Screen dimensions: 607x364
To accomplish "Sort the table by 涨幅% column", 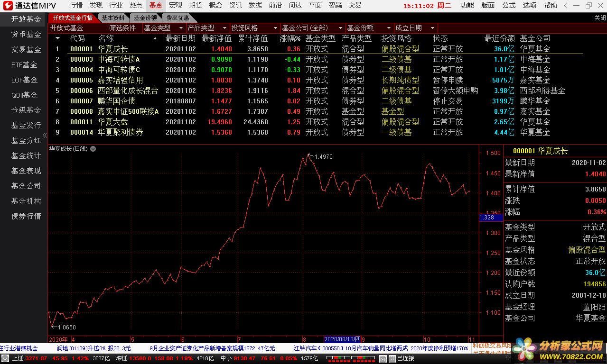I will coord(290,38).
